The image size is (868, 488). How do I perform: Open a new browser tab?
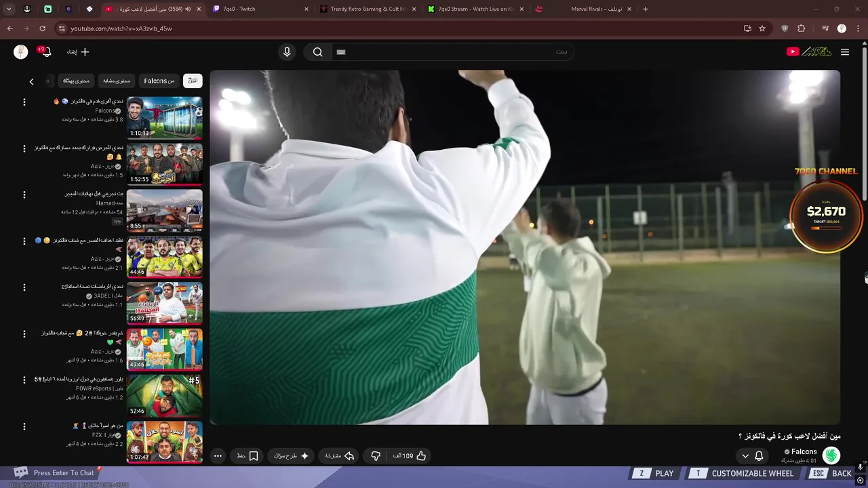pyautogui.click(x=645, y=9)
